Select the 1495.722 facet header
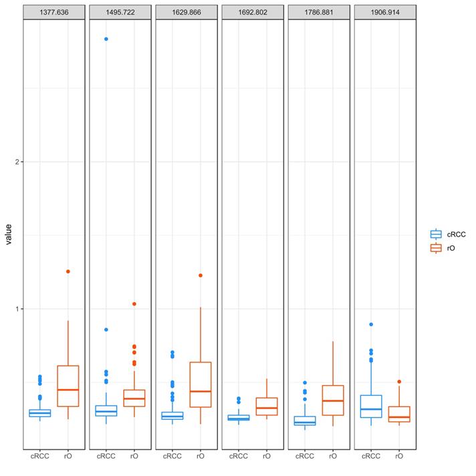The image size is (476, 476). (x=120, y=12)
